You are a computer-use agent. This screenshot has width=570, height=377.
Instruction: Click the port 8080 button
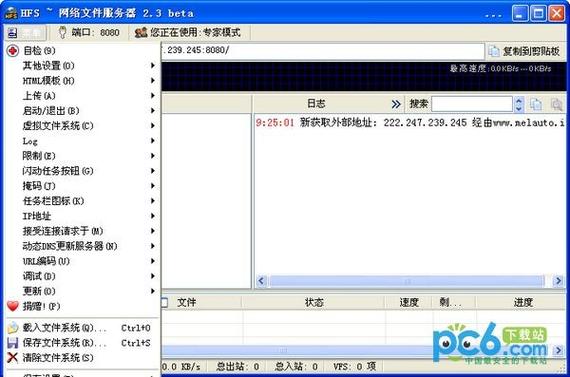tap(89, 33)
